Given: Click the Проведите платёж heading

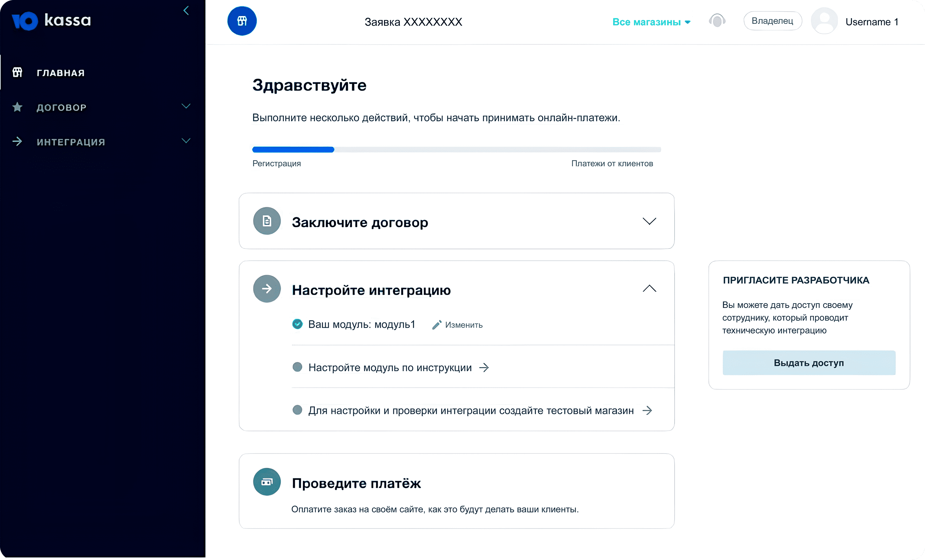Looking at the screenshot, I should (356, 483).
